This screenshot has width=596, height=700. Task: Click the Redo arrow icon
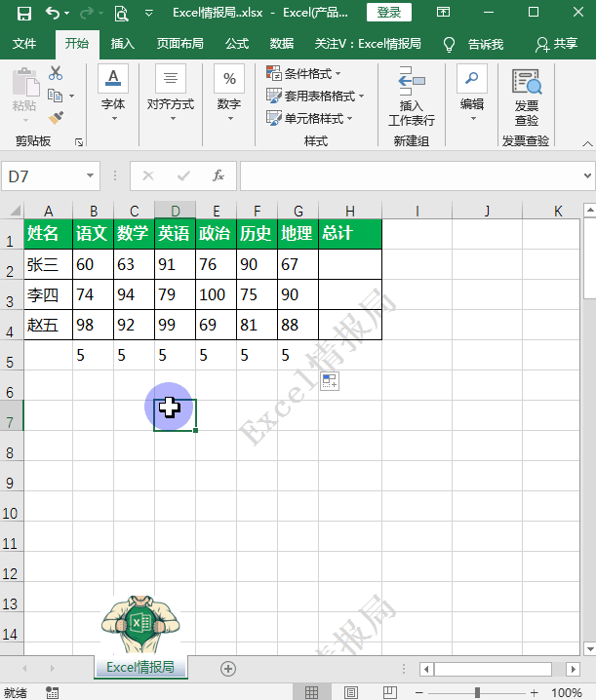pyautogui.click(x=86, y=14)
